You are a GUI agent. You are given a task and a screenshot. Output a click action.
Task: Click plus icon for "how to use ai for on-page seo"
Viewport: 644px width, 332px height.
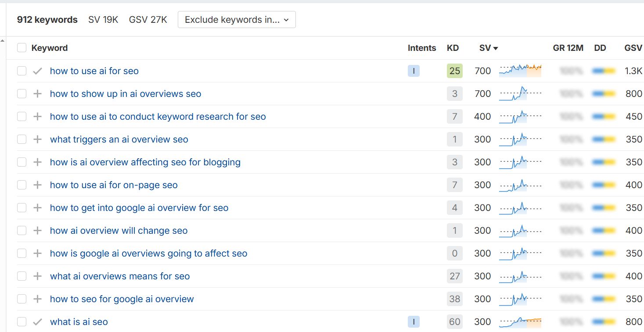pos(38,185)
